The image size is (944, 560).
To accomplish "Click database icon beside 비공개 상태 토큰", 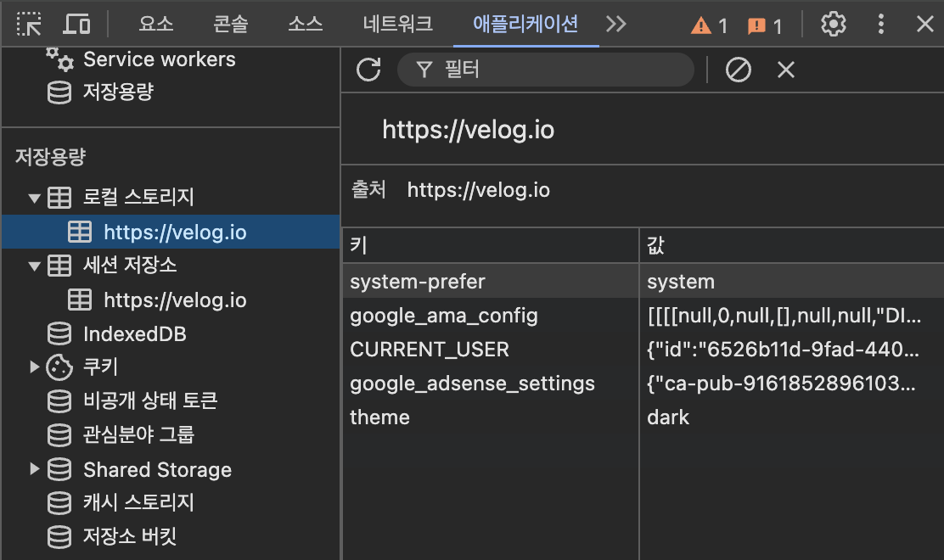I will [x=59, y=401].
